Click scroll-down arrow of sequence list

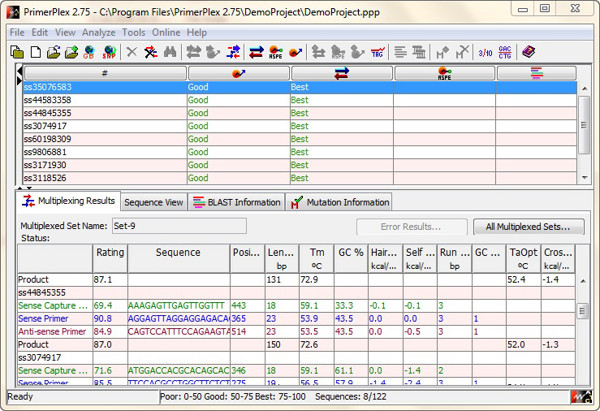(584, 178)
